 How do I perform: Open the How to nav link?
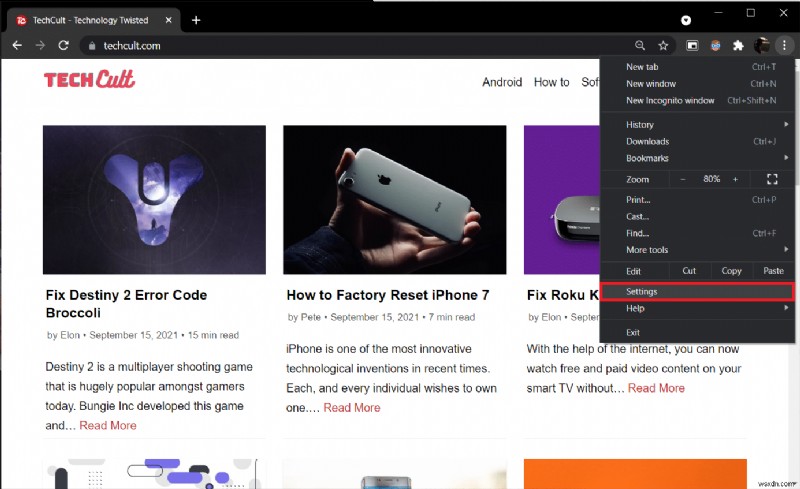pyautogui.click(x=552, y=82)
